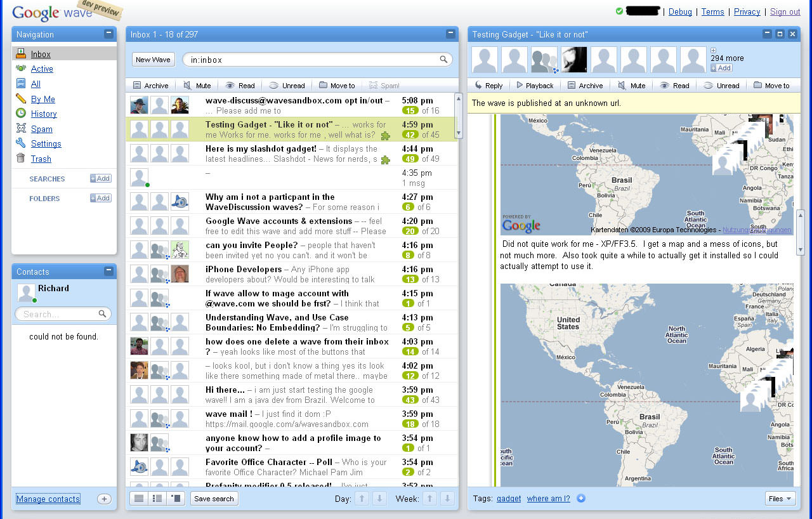Click gadget puzzle icon on slashdot gadget row

(385, 159)
